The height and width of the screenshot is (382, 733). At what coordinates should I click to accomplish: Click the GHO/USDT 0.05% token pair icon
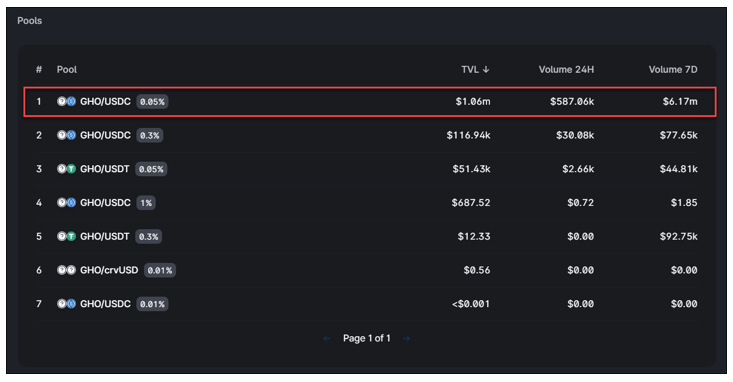click(66, 169)
